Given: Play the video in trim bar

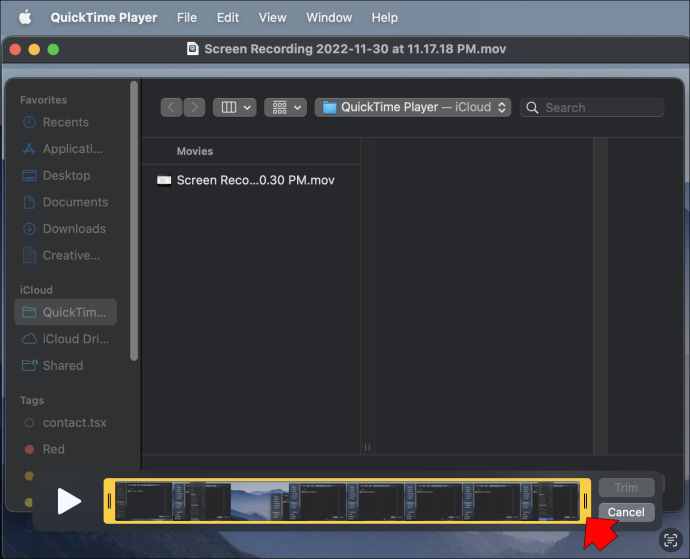Looking at the screenshot, I should point(69,501).
